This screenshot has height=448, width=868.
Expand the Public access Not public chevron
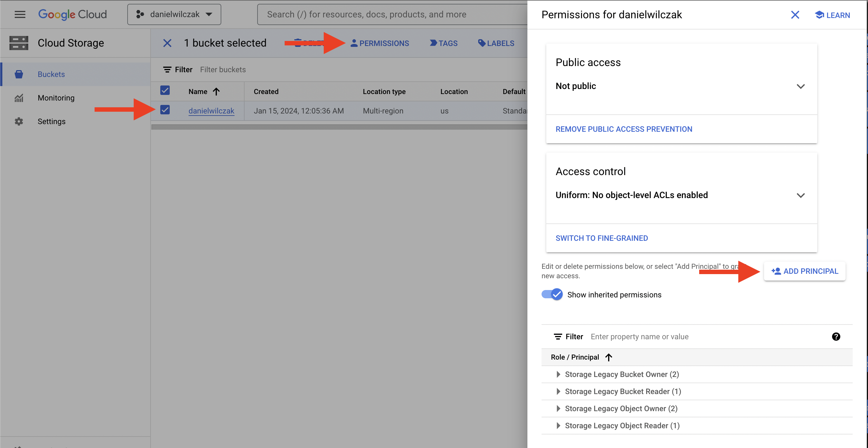point(801,86)
